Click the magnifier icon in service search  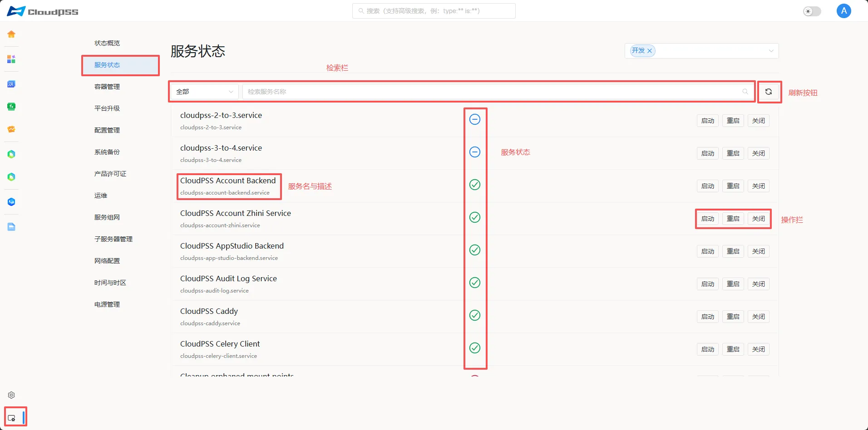click(x=745, y=92)
